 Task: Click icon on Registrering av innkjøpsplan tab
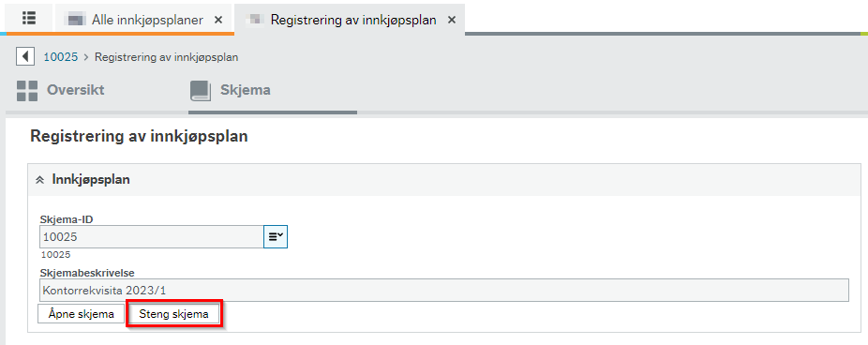point(253,20)
